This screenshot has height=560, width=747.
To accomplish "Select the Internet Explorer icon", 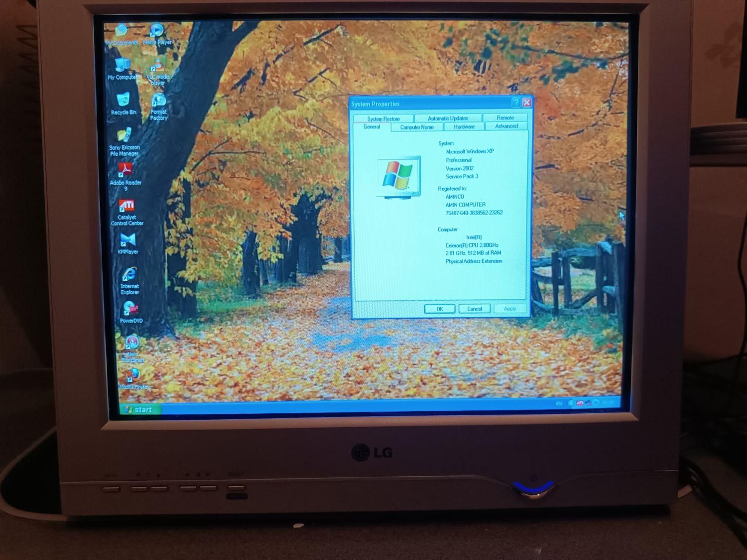I will click(129, 281).
